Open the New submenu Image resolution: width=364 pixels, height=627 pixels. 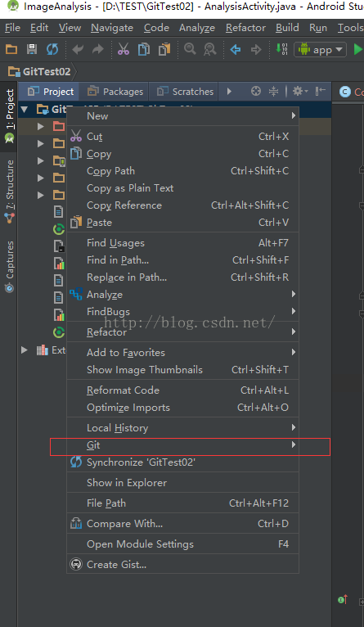click(x=182, y=116)
